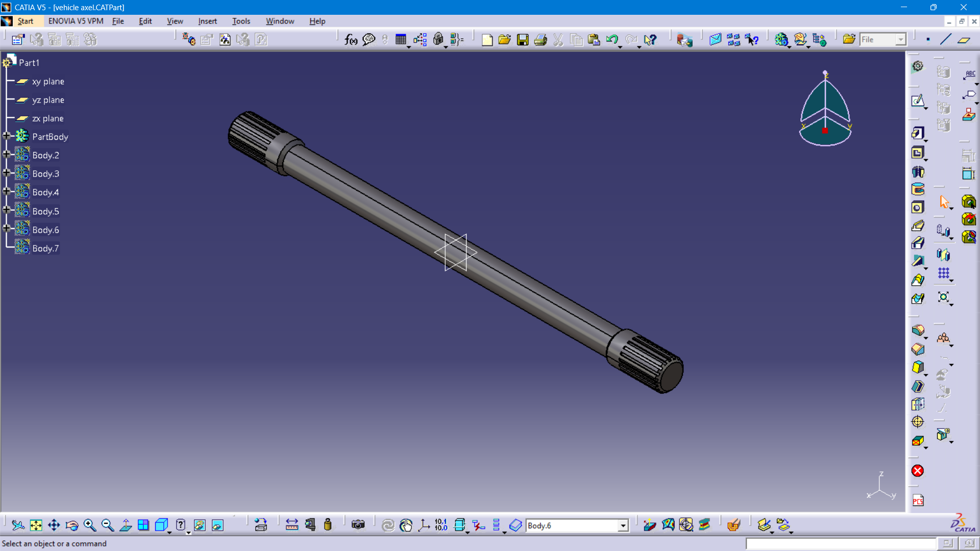Select the Fit All In view icon

coord(36,525)
